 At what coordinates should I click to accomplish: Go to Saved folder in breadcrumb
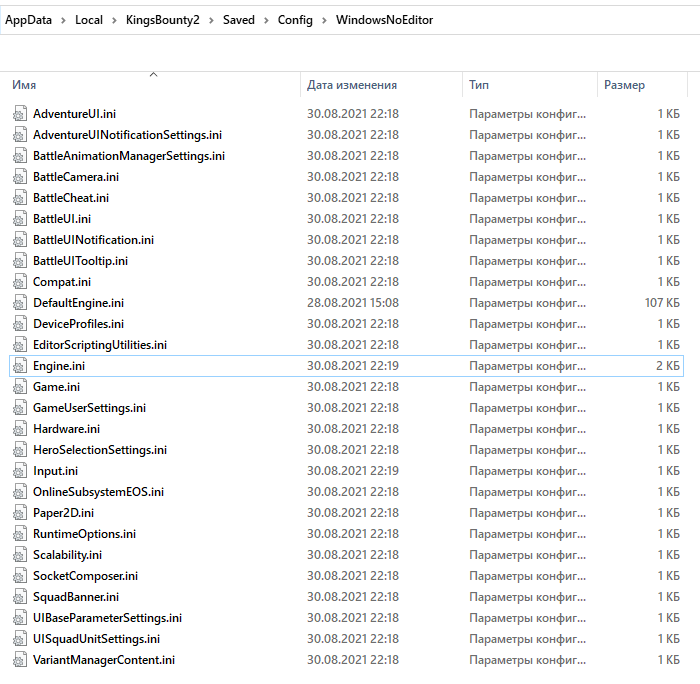click(239, 20)
